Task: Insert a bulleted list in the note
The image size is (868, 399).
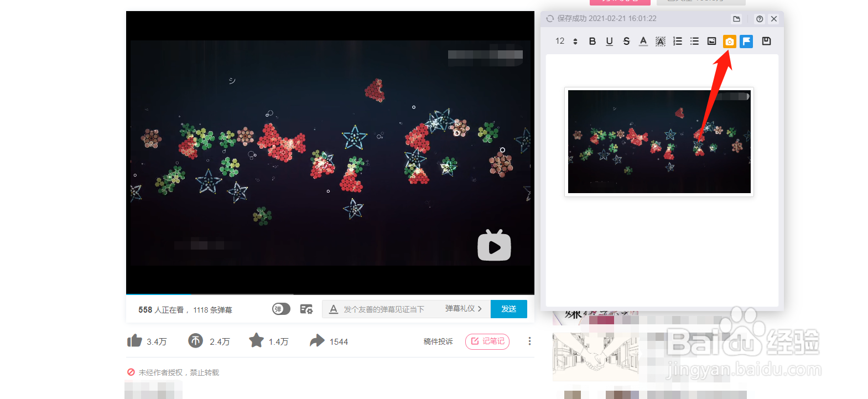Action: coord(695,42)
